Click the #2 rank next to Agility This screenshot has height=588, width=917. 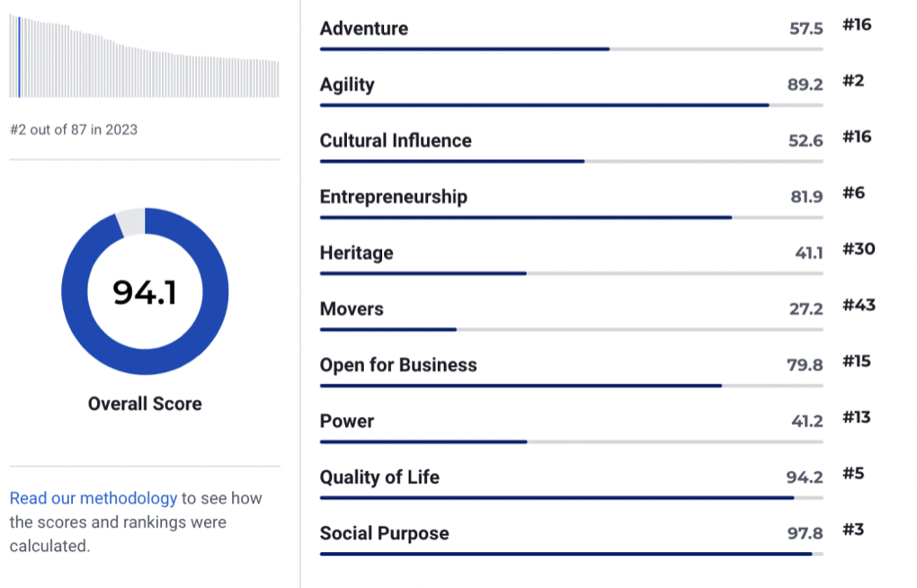853,81
